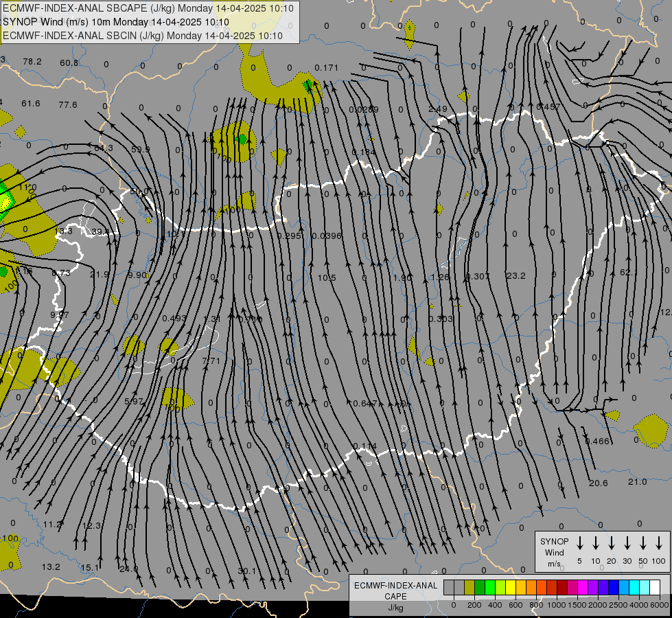Click the 9.97 value on the map
The image size is (672, 618).
click(60, 314)
